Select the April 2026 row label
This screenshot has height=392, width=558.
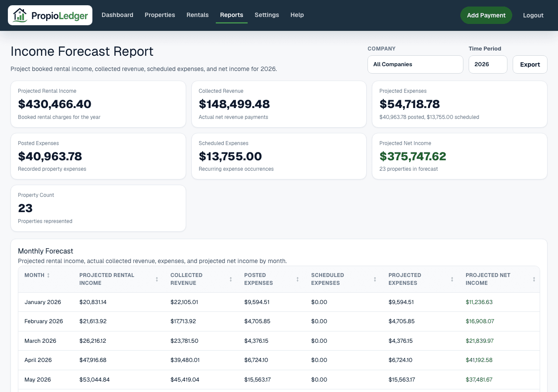(x=38, y=360)
